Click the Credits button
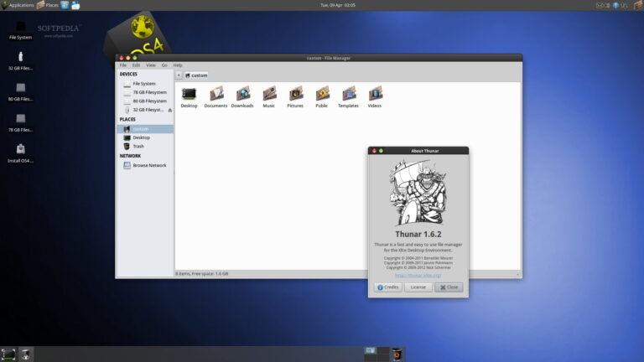 click(x=387, y=287)
